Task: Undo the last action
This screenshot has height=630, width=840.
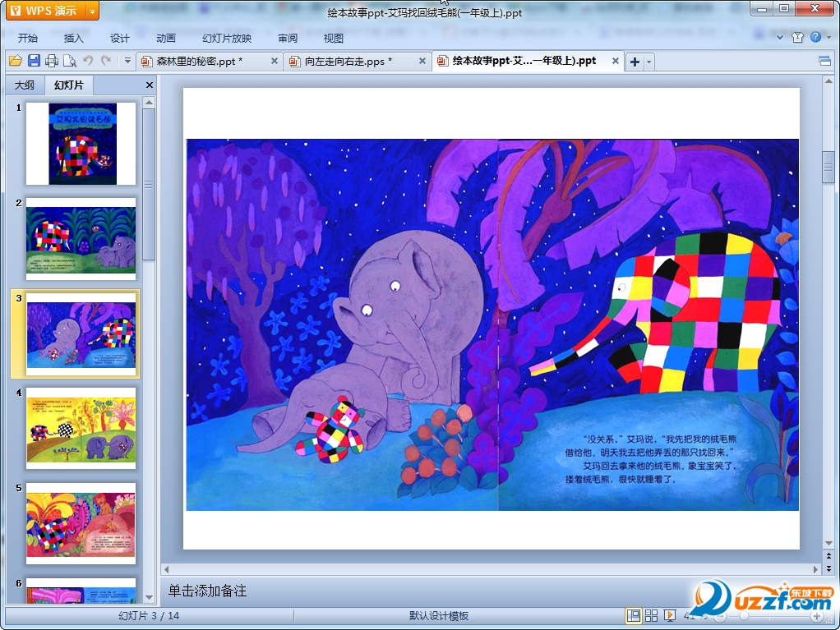Action: 88,61
